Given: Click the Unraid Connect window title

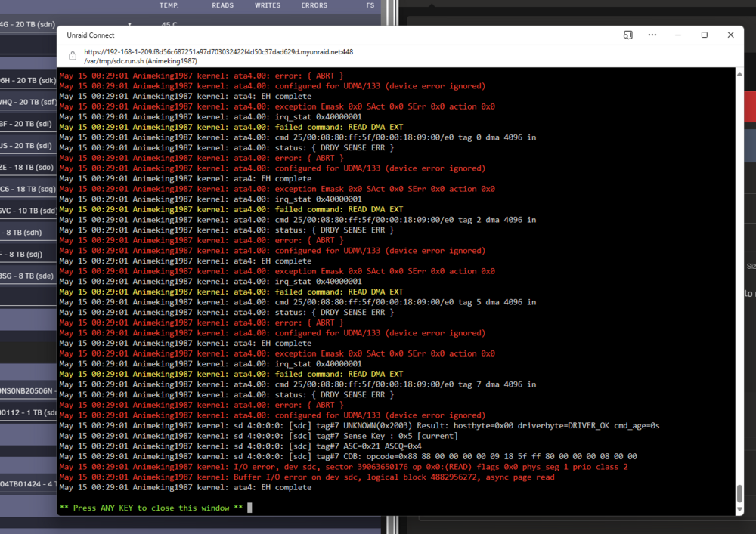Looking at the screenshot, I should pyautogui.click(x=91, y=35).
